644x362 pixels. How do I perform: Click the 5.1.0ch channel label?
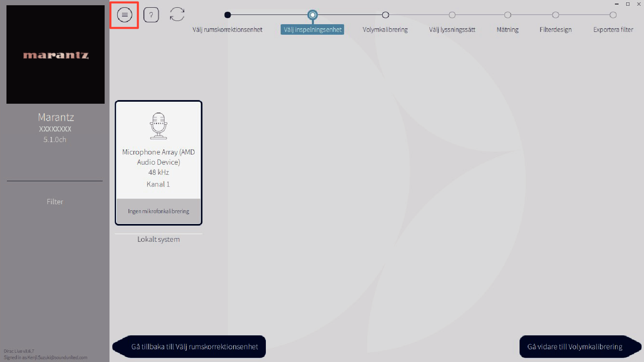(55, 140)
